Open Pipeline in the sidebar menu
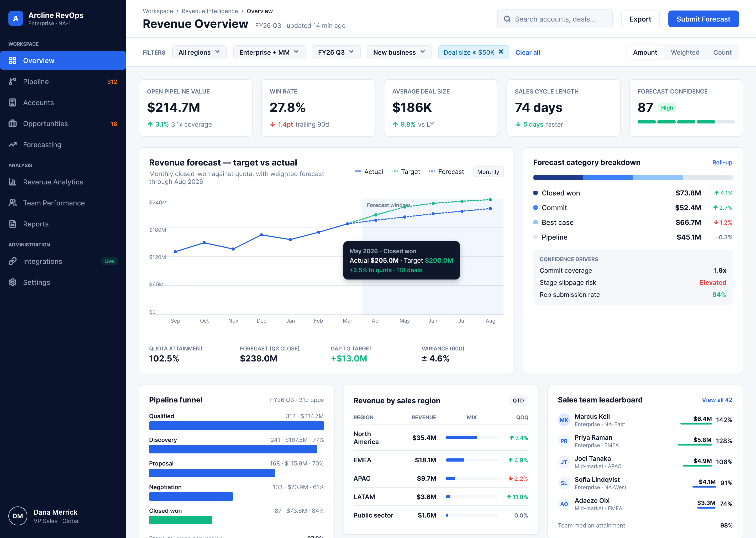756x538 pixels. pyautogui.click(x=63, y=81)
